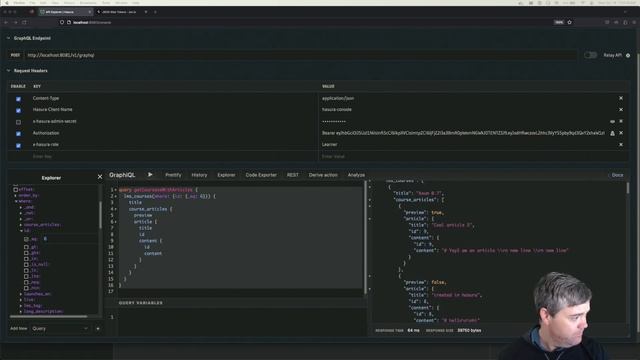Fold query line 1 in editor gutter
The height and width of the screenshot is (360, 640).
click(x=116, y=190)
